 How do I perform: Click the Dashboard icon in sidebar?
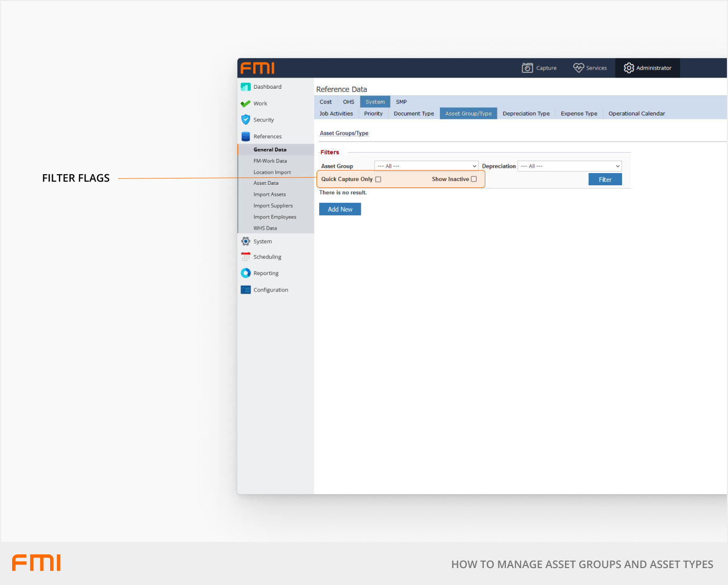coord(245,87)
